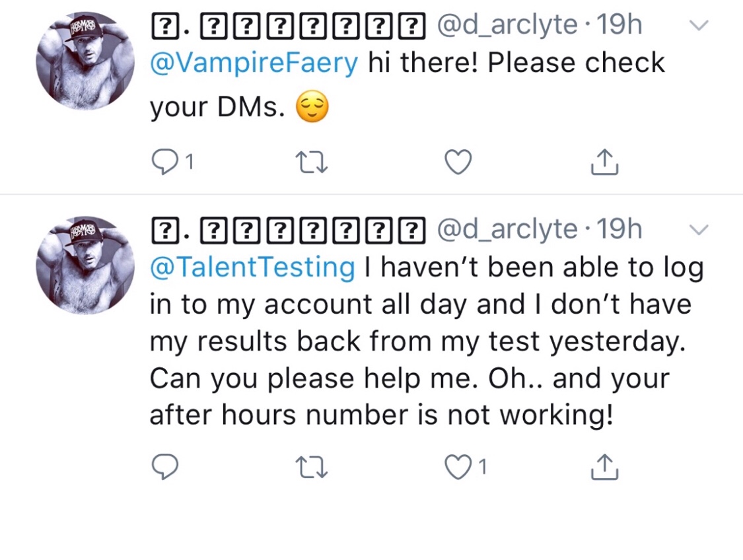Open @d_arclyte handle on first tweet

[x=507, y=26]
